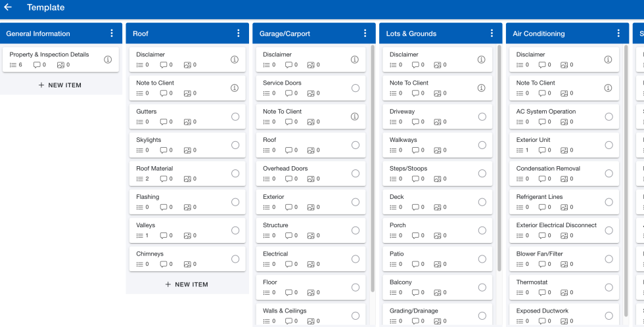
Task: Click the Garage/Carport column scrollbar
Action: 373,168
